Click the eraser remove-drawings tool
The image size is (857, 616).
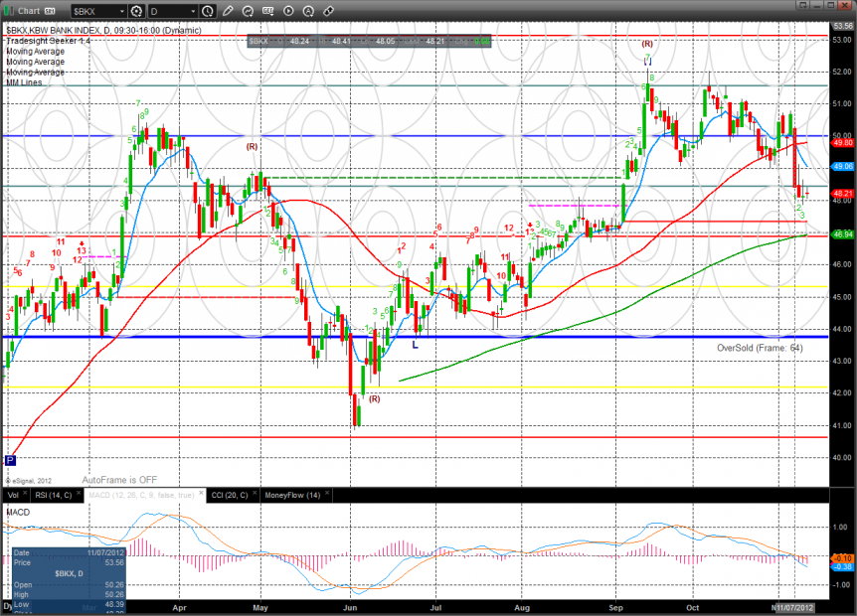[x=328, y=11]
